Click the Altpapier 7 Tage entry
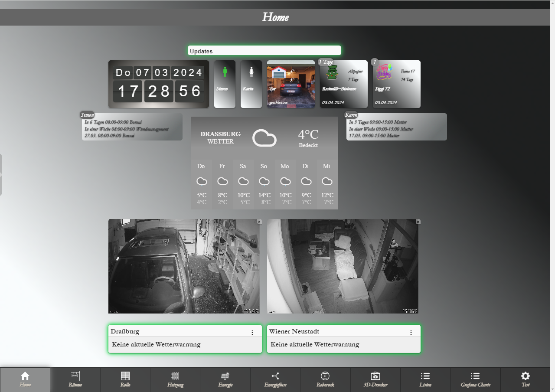This screenshot has height=392, width=555. point(355,75)
